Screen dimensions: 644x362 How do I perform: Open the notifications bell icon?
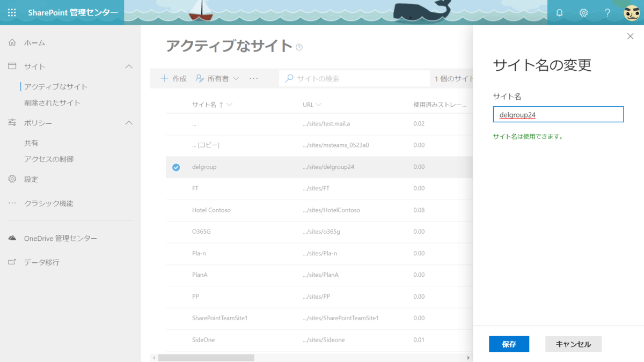559,13
